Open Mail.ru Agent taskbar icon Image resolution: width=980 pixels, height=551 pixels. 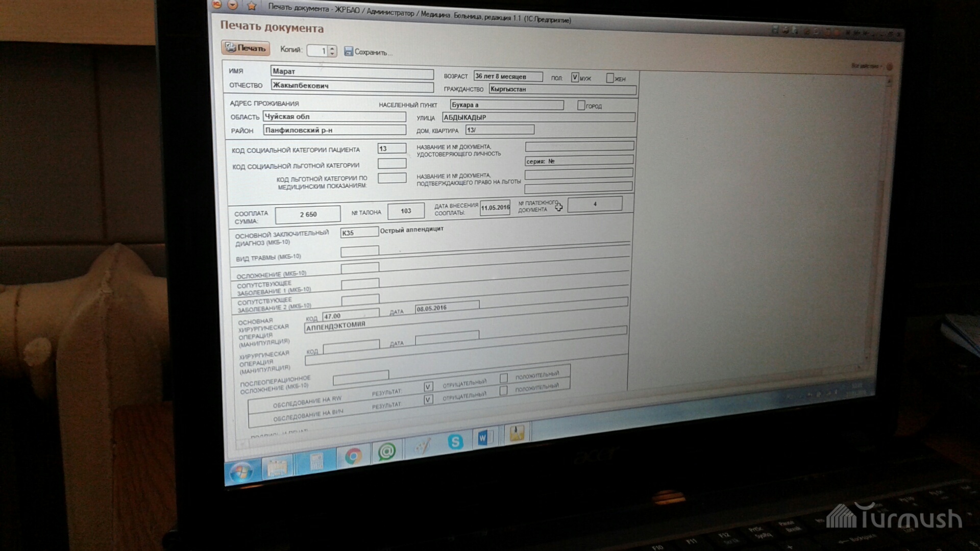(387, 452)
